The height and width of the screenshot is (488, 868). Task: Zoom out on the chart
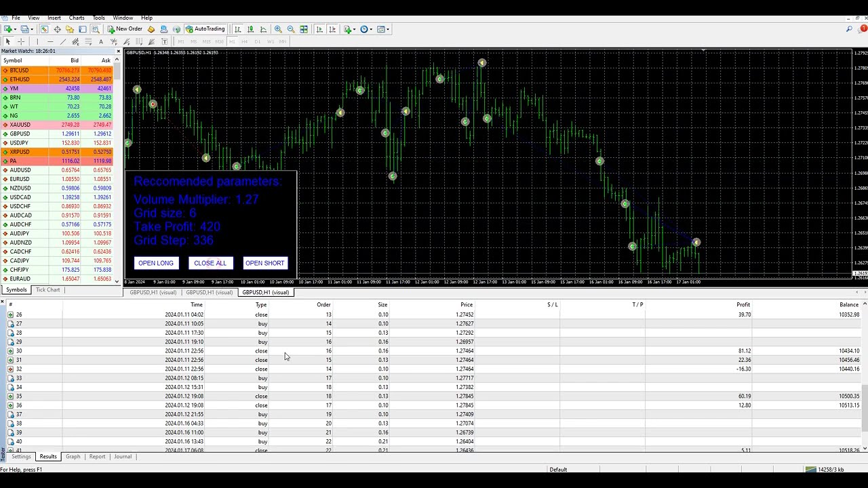pyautogui.click(x=291, y=29)
